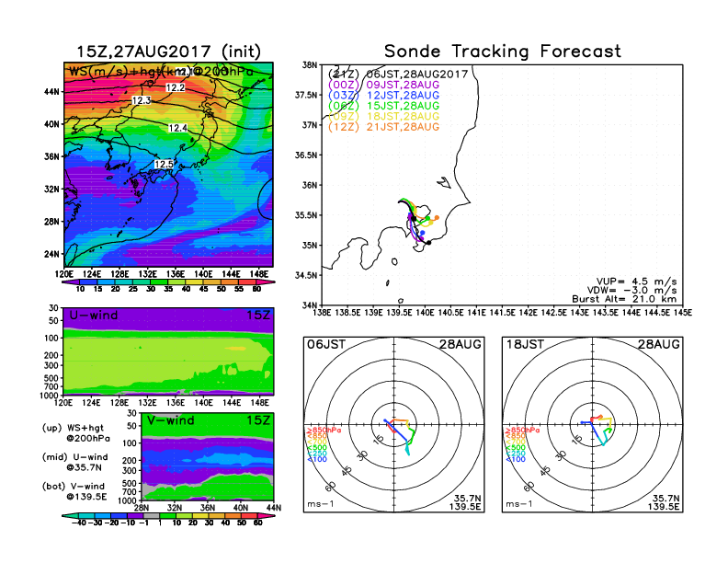Click '<100' in the 06JST hodograph legend
The width and height of the screenshot is (728, 563).
(317, 459)
